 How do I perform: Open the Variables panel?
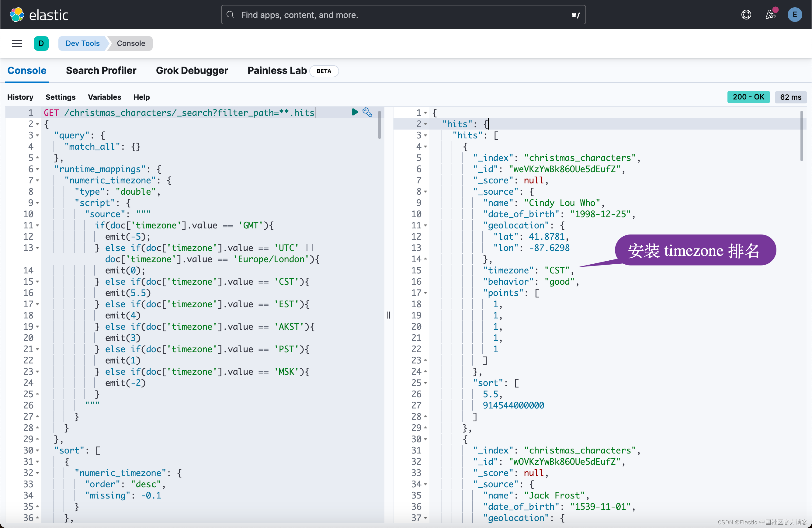click(104, 97)
